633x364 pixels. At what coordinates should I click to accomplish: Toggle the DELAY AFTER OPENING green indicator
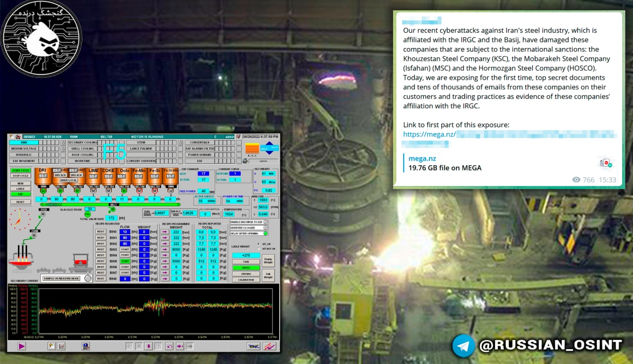[x=266, y=233]
